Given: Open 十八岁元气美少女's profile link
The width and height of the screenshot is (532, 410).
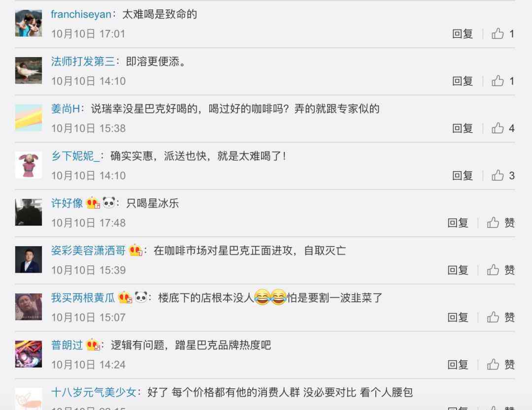Looking at the screenshot, I should click(94, 392).
